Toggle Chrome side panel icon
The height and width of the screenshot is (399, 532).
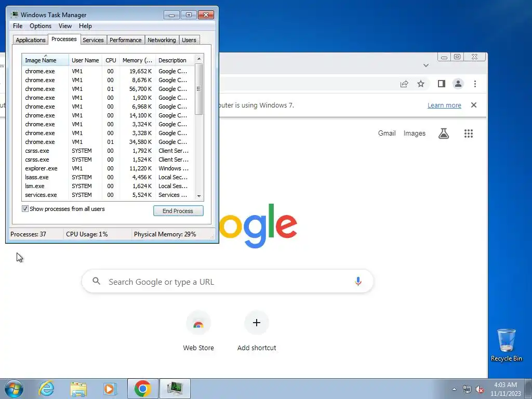(441, 84)
